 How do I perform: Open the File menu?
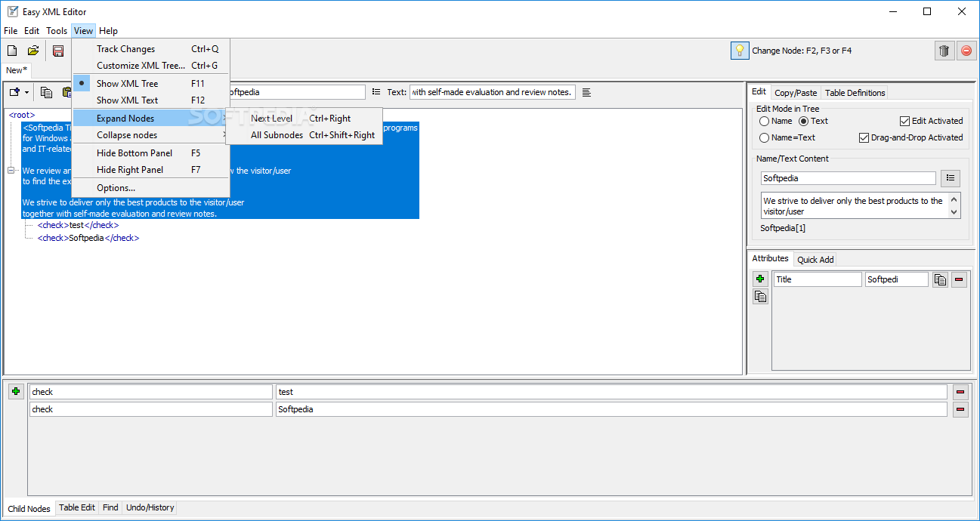pos(11,31)
